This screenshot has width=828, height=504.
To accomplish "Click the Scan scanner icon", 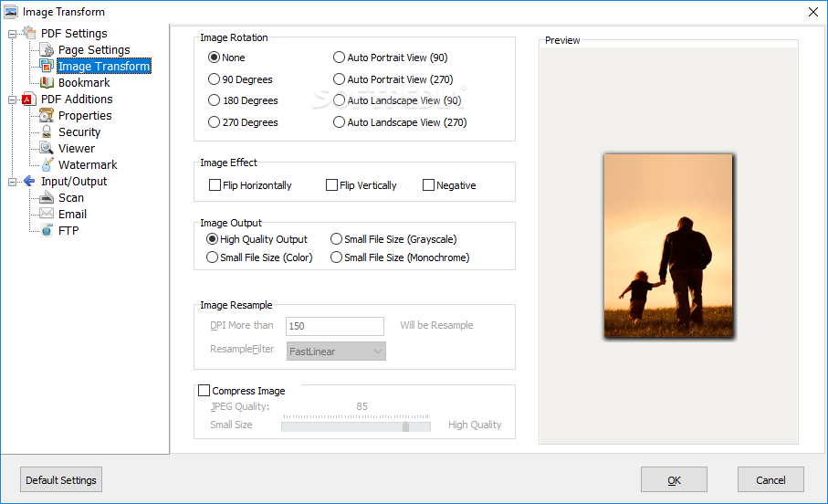I will coord(47,197).
